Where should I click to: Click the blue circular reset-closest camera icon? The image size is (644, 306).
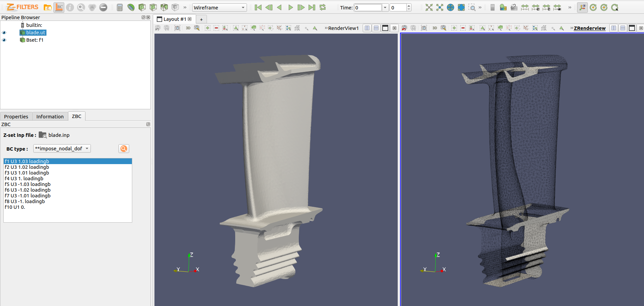[451, 7]
